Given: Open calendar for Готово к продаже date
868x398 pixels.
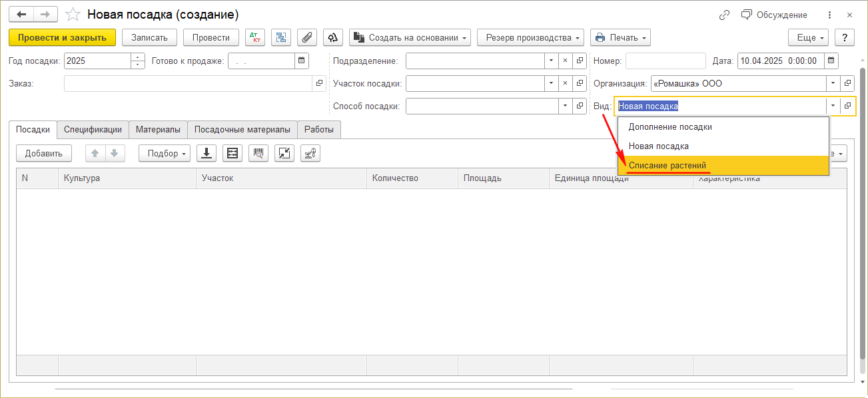Looking at the screenshot, I should 302,61.
